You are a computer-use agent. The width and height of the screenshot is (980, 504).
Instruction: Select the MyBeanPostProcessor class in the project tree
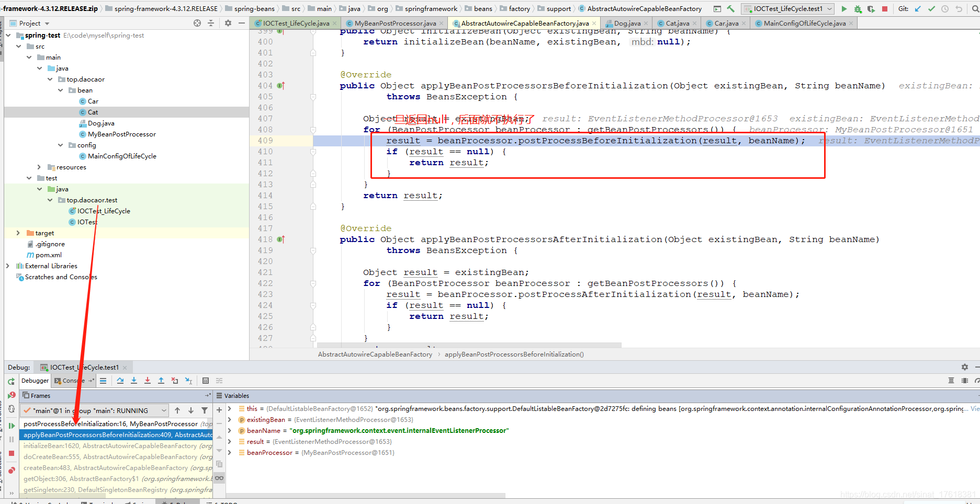point(121,134)
